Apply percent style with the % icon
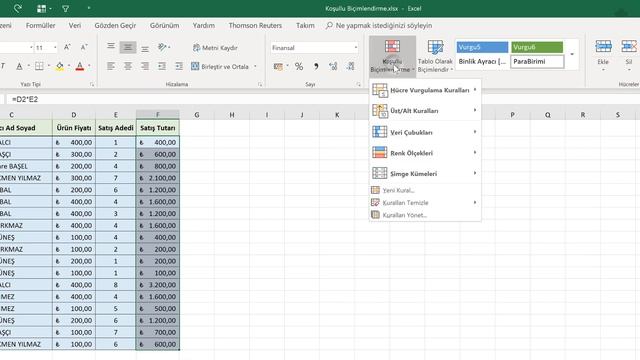Screen dimensions: 640x360 (x=299, y=66)
